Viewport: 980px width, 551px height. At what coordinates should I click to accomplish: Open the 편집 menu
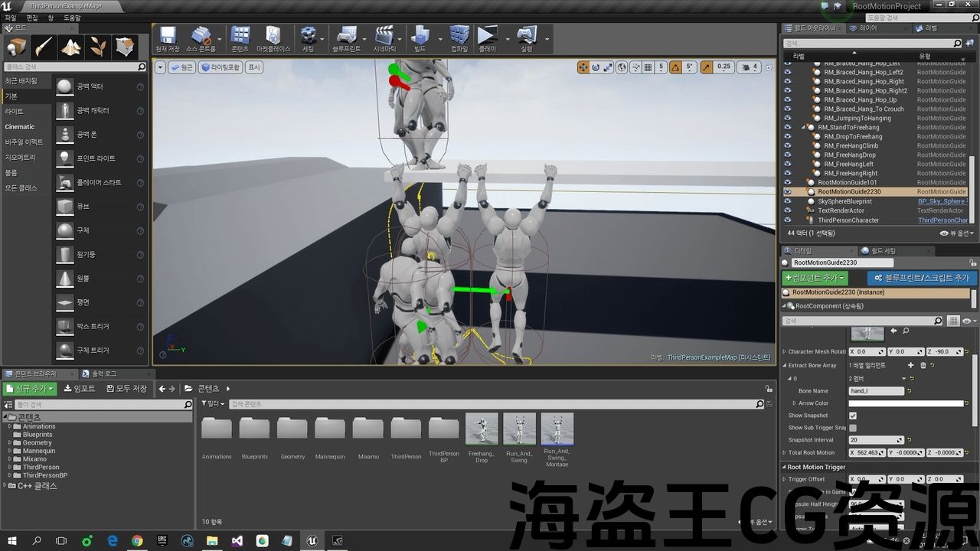pos(32,18)
